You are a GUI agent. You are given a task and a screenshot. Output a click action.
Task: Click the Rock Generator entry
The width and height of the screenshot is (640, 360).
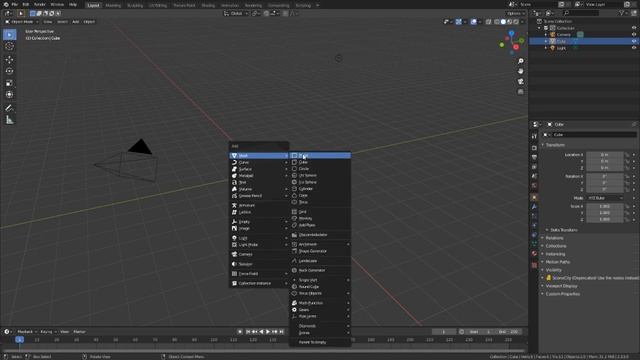coord(320,270)
